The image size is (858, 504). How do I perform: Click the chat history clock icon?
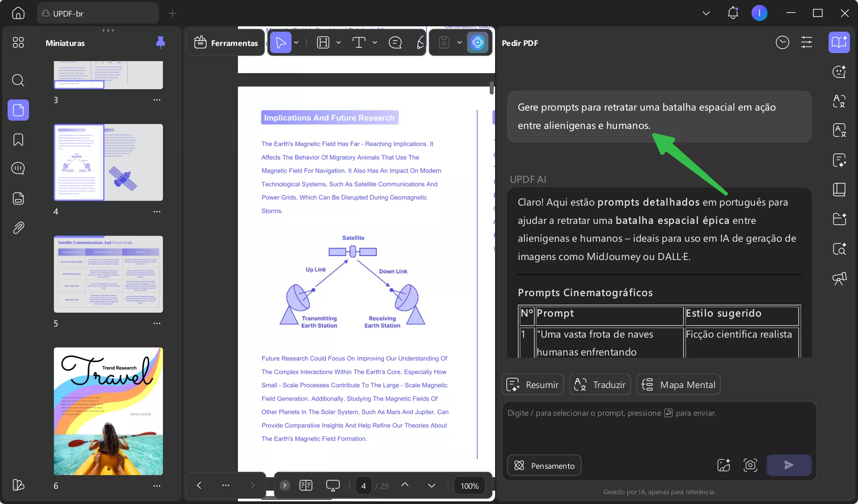coord(782,43)
